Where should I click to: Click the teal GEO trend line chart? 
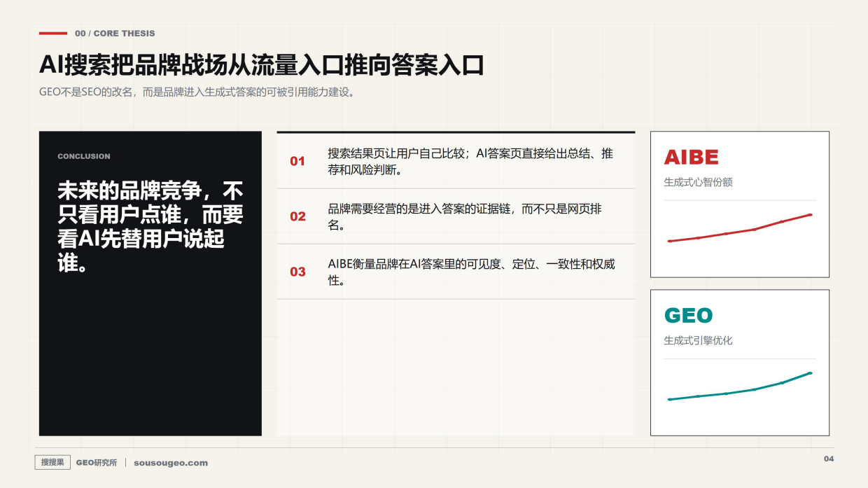(x=740, y=386)
